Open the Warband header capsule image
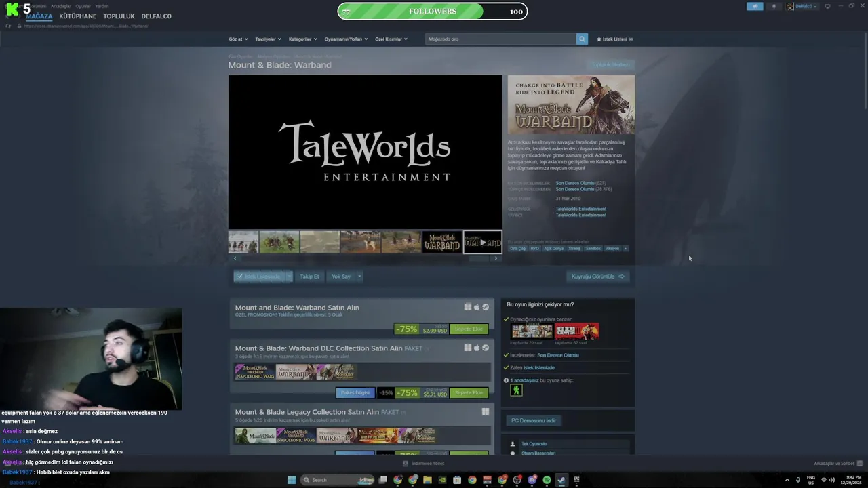868x488 pixels. pos(571,104)
